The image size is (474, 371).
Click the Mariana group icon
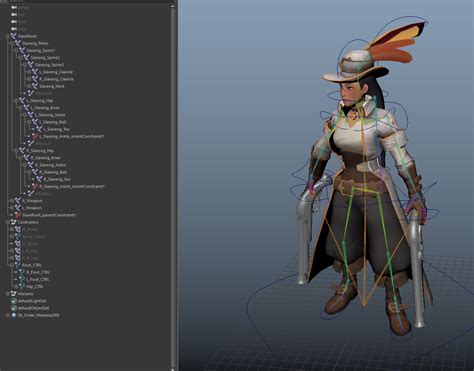point(14,294)
